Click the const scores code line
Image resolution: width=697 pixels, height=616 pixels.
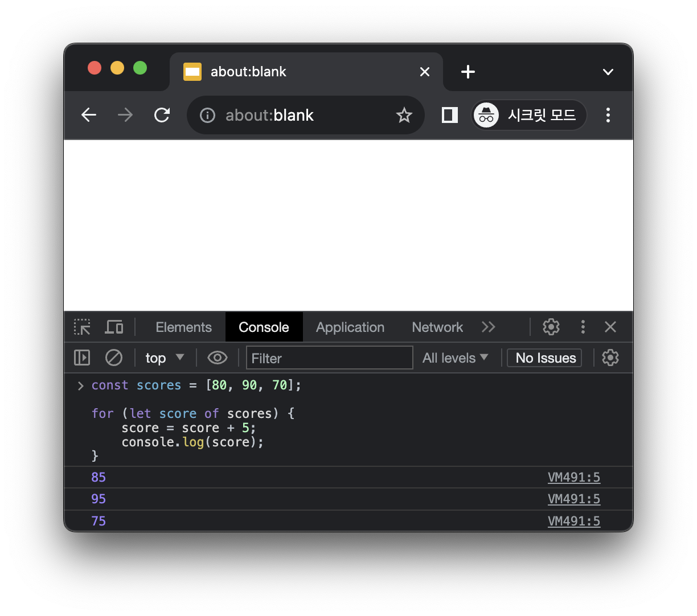pos(196,385)
